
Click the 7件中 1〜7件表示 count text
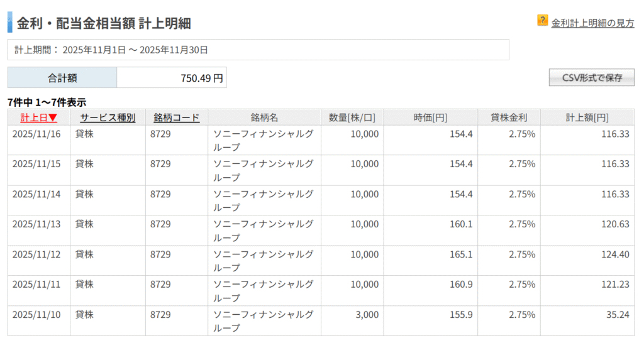[47, 102]
